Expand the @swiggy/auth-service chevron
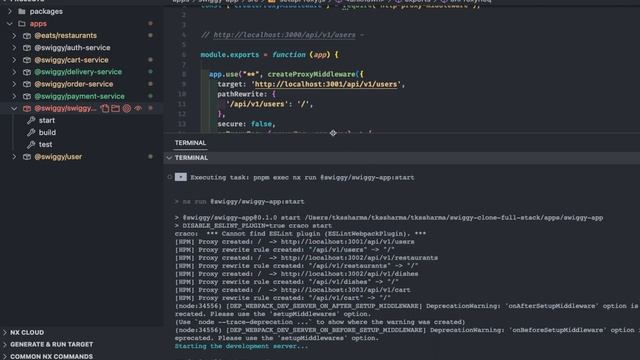This screenshot has width=640, height=360. [14, 48]
